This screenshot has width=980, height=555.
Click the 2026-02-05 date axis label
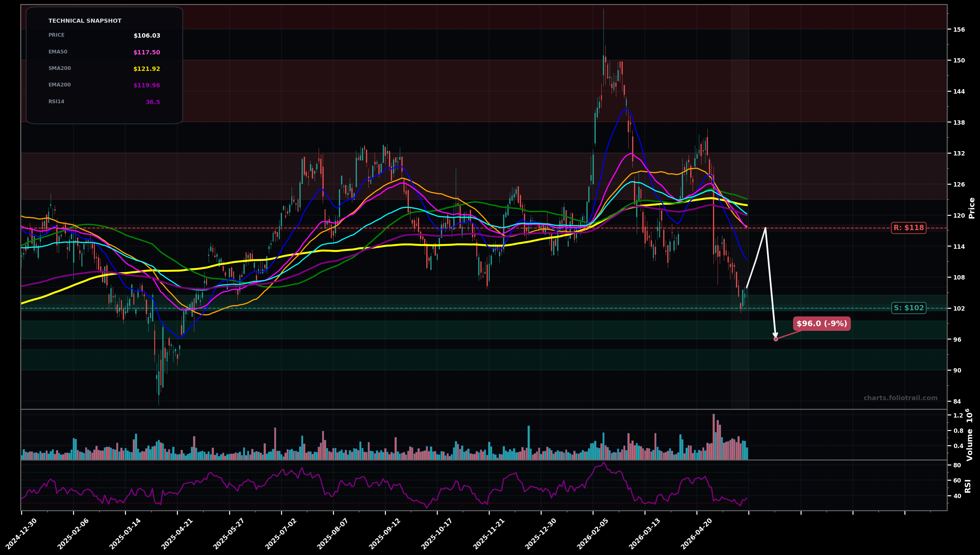593,534
